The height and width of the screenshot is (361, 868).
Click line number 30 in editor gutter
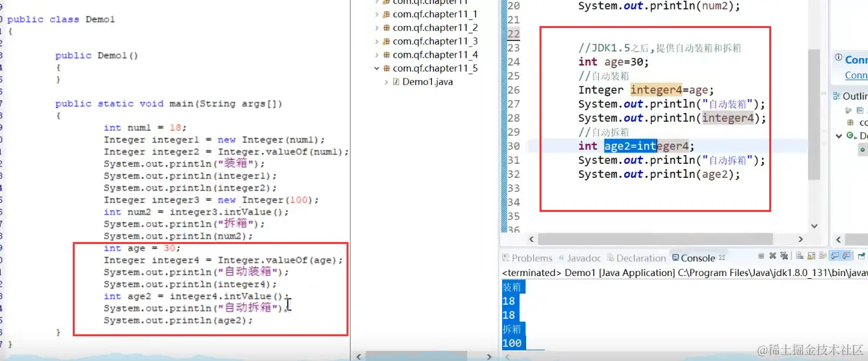[x=513, y=146]
